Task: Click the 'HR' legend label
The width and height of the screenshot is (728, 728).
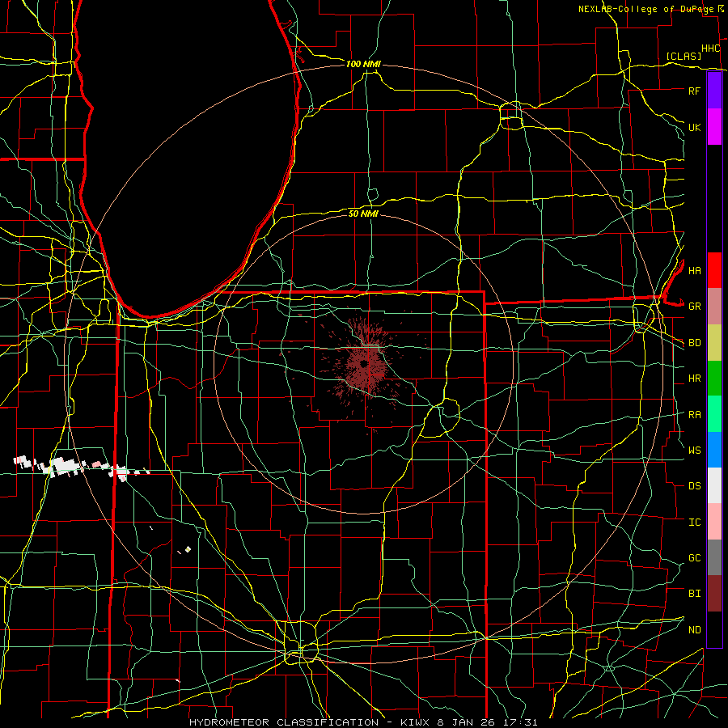Action: 695,379
